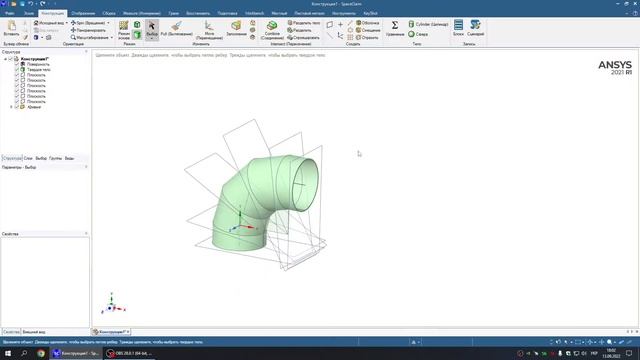640x360 pixels.
Task: Click the Cylinder (Цилиндр) tool
Action: [x=428, y=24]
